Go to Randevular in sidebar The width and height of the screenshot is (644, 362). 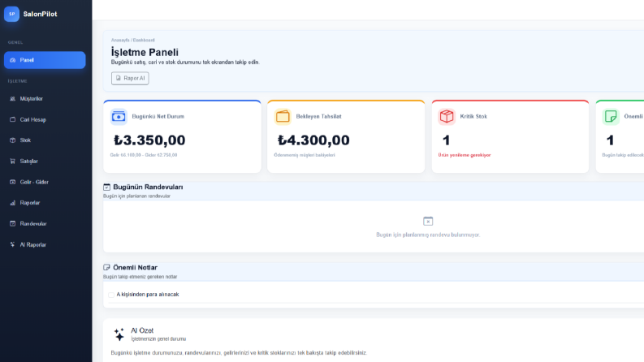click(45, 224)
